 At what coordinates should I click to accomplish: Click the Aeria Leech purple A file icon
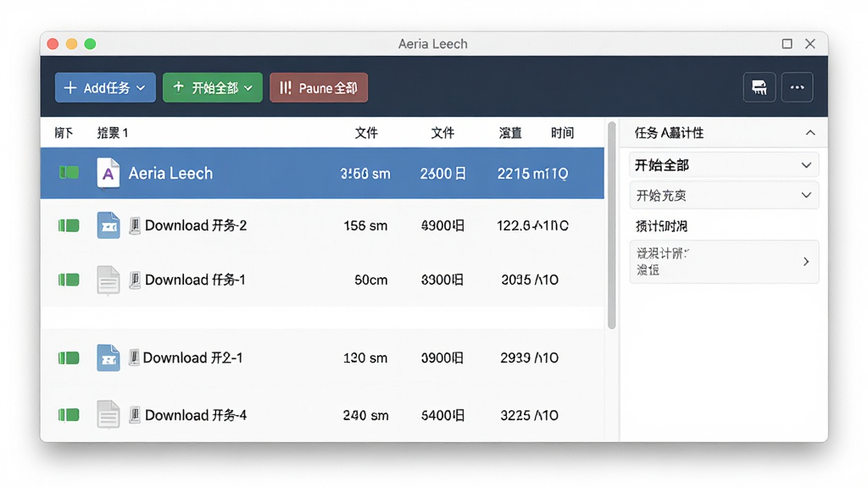click(x=108, y=173)
